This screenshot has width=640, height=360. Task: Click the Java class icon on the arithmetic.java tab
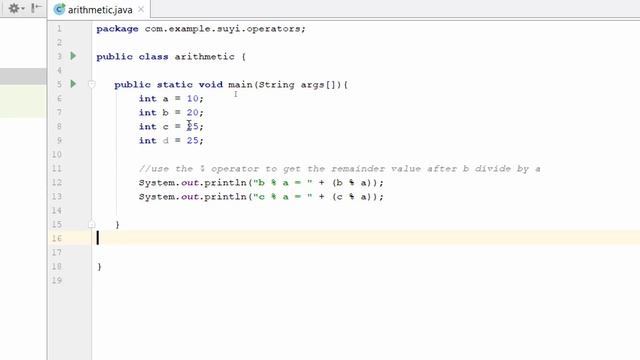[59, 9]
